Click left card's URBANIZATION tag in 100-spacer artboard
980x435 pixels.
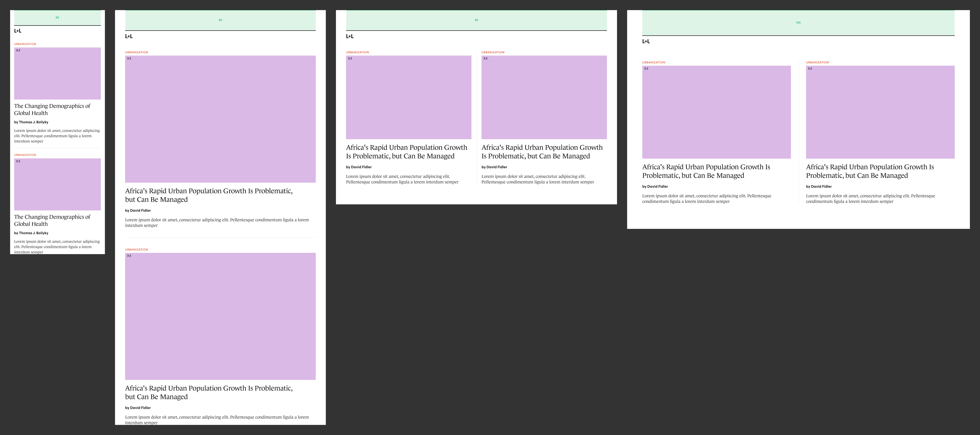(654, 62)
